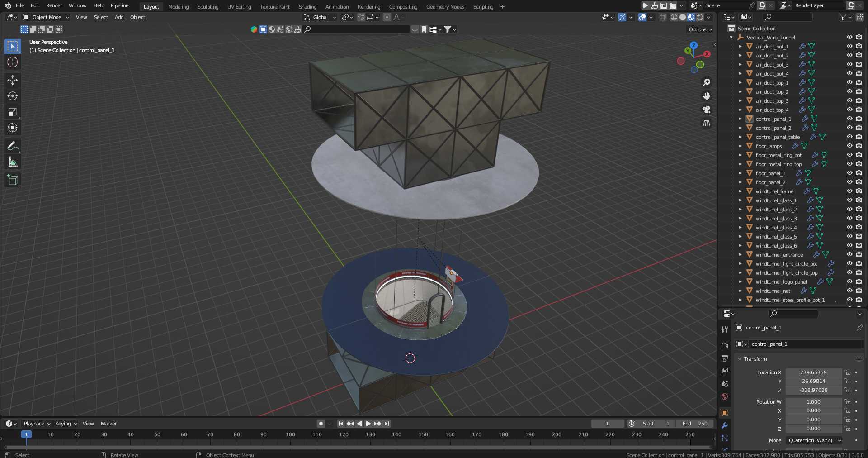The image size is (868, 458).
Task: Expand the control_panel_2 tree item
Action: tap(740, 128)
